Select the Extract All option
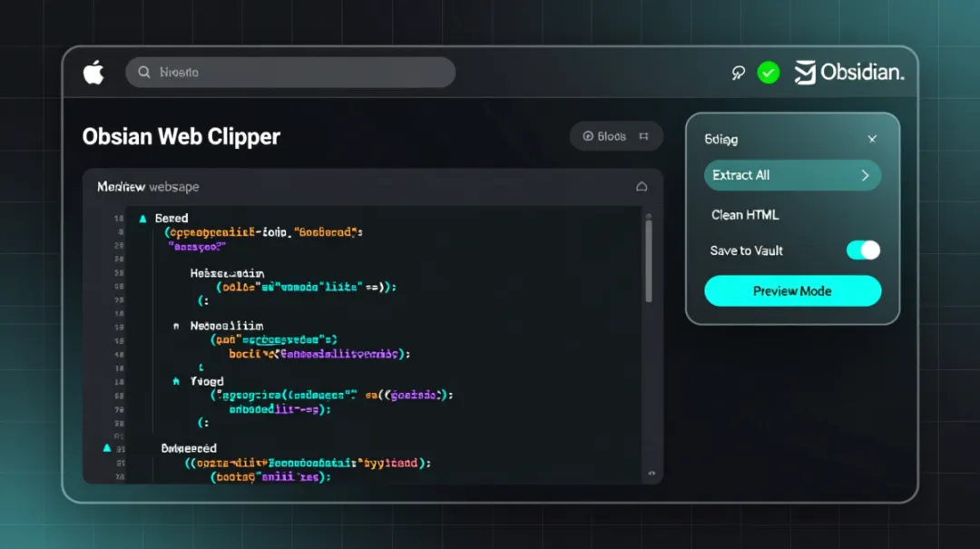This screenshot has width=980, height=549. point(792,175)
